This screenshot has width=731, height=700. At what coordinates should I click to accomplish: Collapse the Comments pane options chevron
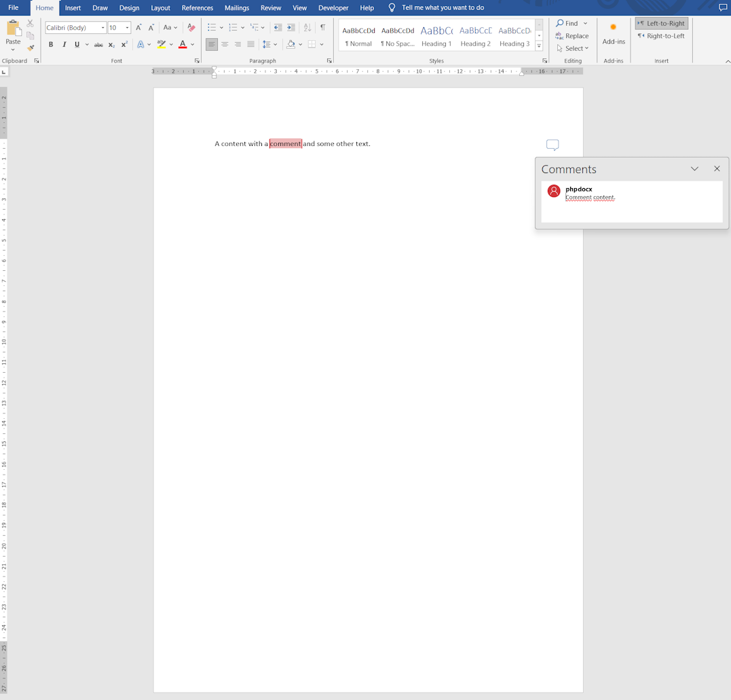pyautogui.click(x=694, y=169)
